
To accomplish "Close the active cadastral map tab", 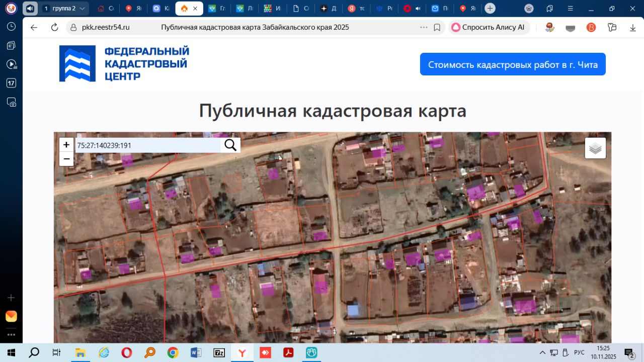I will pyautogui.click(x=195, y=9).
